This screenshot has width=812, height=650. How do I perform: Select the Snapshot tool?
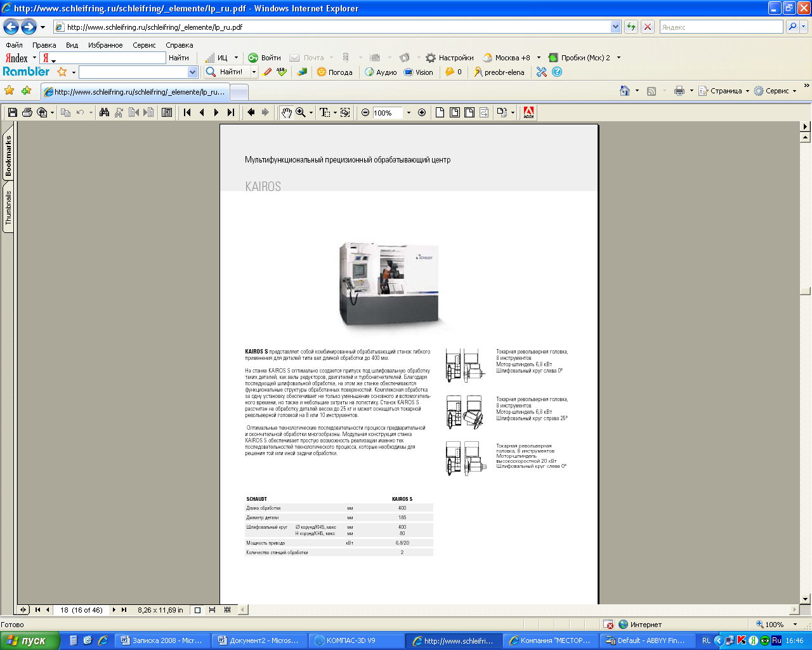pos(345,112)
